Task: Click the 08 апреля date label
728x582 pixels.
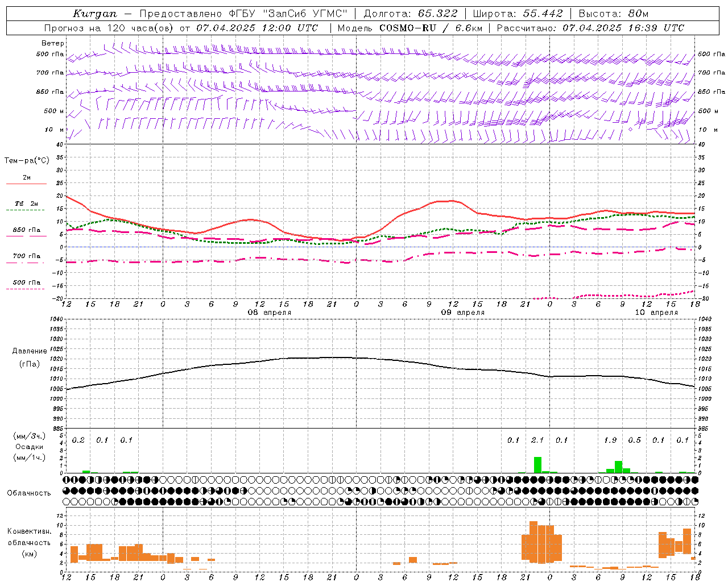Action: click(x=270, y=313)
